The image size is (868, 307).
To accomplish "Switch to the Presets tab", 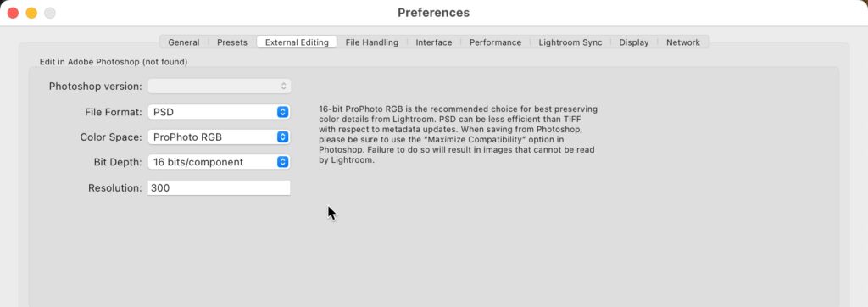I will 232,42.
